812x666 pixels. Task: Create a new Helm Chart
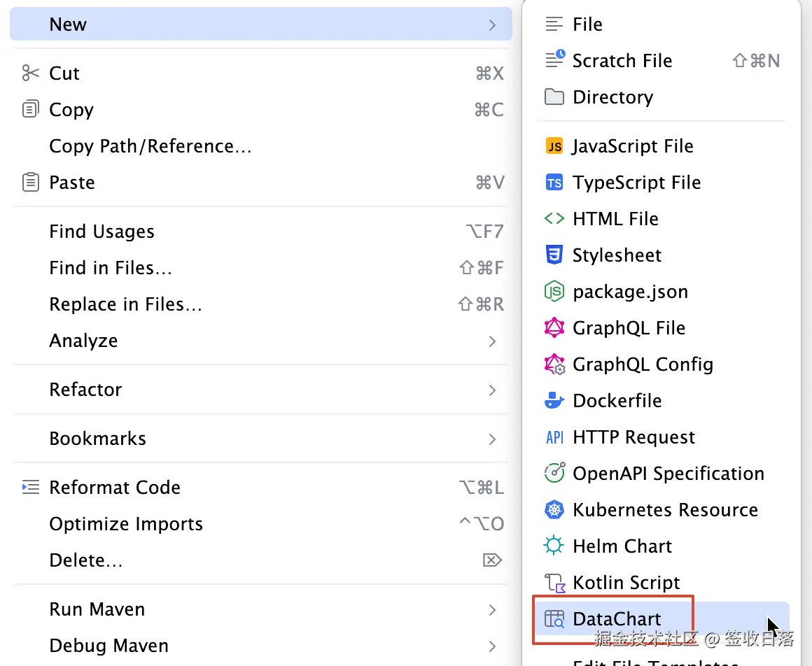point(661,546)
